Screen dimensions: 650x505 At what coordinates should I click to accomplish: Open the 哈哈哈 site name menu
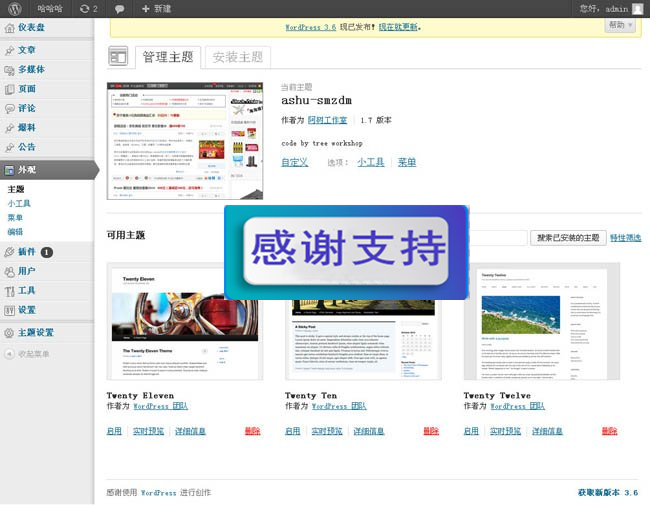tap(49, 9)
